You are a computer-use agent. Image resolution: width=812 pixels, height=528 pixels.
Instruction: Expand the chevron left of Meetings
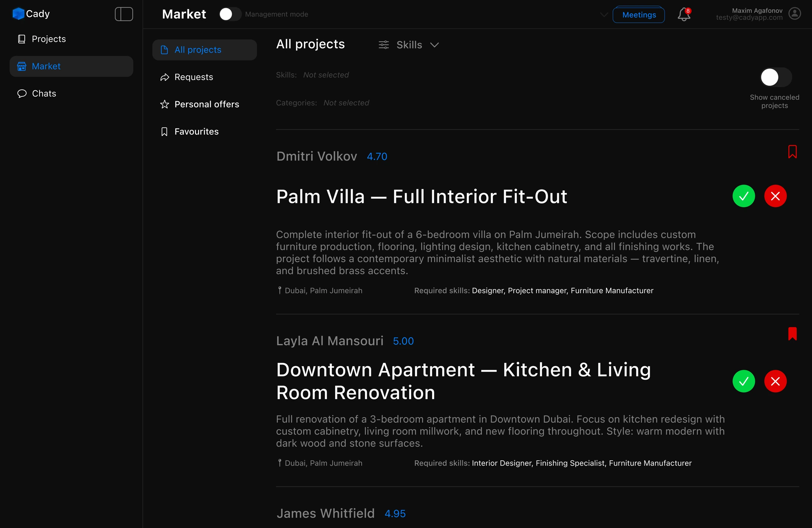pos(604,15)
